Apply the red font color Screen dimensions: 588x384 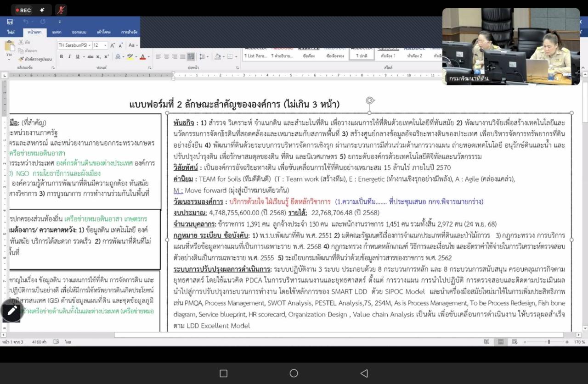142,56
